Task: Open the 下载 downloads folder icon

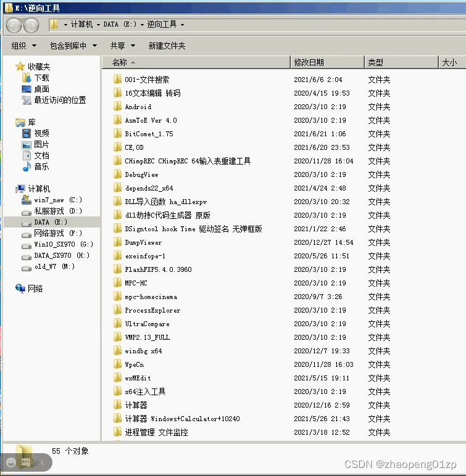Action: click(x=27, y=78)
